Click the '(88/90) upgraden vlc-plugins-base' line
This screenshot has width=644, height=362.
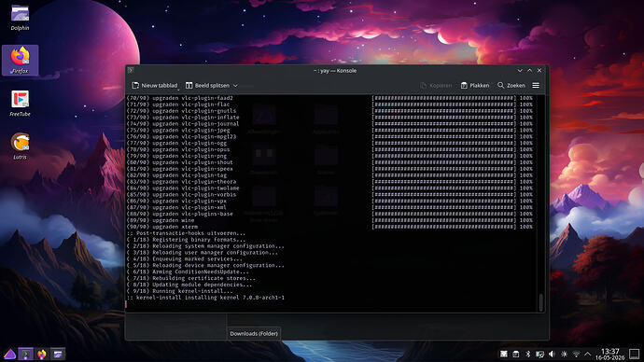(180, 214)
